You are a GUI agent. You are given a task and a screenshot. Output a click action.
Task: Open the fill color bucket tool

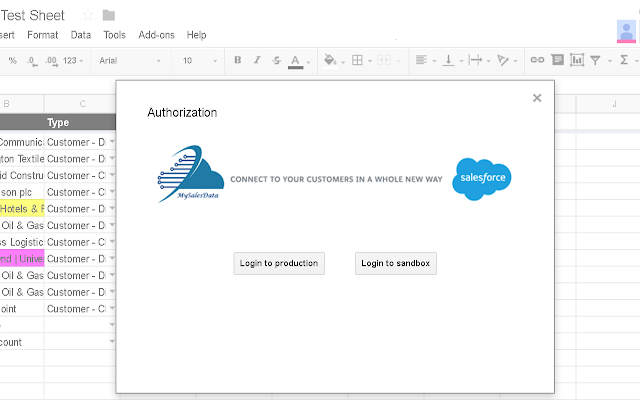click(330, 60)
